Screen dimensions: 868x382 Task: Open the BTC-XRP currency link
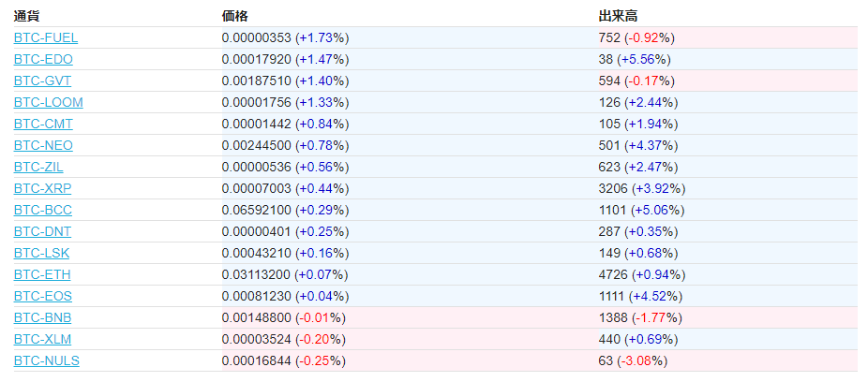[x=42, y=188]
